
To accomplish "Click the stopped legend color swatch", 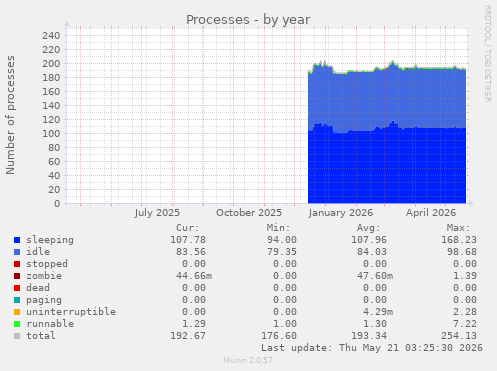I will pyautogui.click(x=17, y=264).
